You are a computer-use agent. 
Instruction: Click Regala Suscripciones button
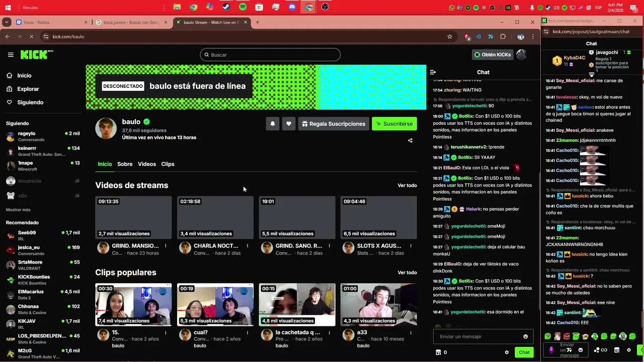pos(334,124)
